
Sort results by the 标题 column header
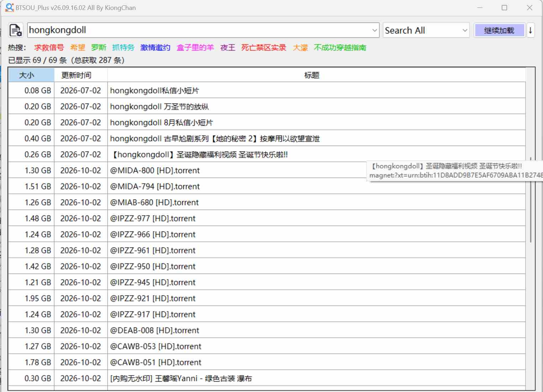[x=316, y=75]
